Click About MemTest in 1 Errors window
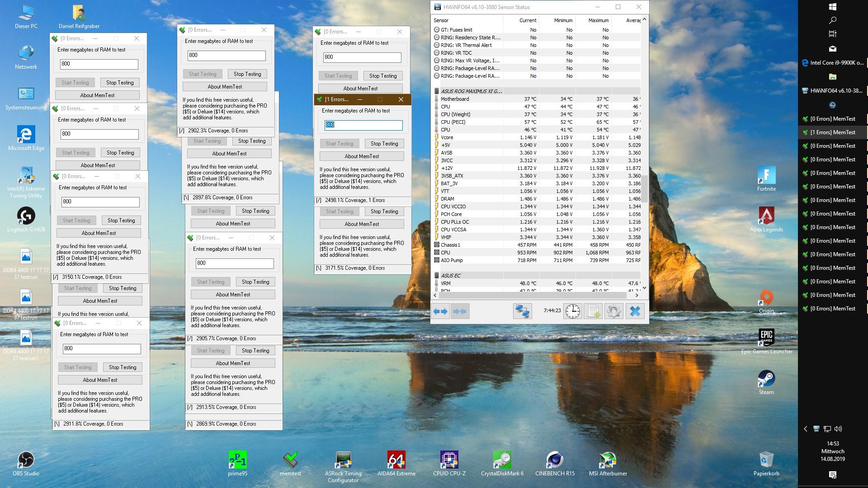This screenshot has width=868, height=488. (x=362, y=156)
